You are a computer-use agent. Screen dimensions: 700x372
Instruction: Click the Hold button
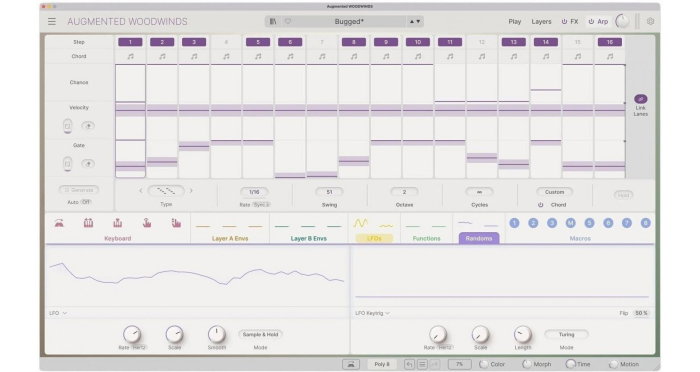click(x=623, y=195)
